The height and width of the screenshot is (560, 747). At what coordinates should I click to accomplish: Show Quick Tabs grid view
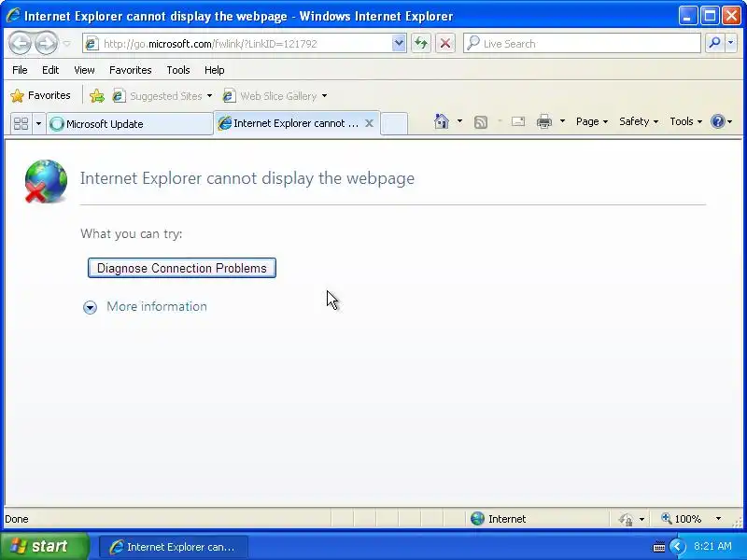pos(21,124)
